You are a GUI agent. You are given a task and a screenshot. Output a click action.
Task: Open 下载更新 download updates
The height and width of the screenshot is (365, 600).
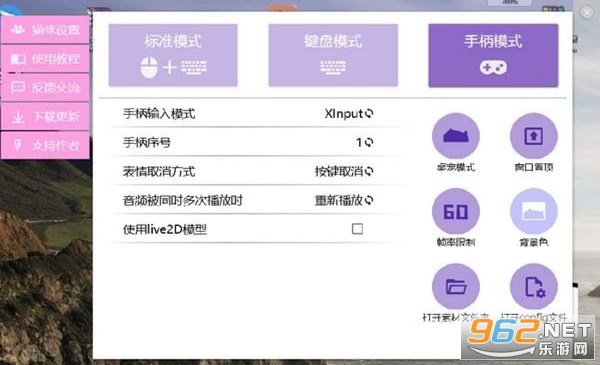[x=45, y=116]
